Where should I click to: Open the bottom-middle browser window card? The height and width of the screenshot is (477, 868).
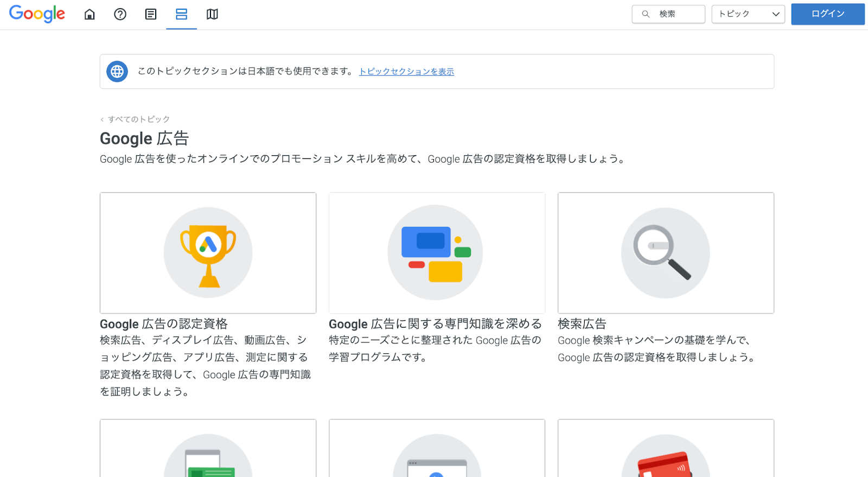pos(437,448)
